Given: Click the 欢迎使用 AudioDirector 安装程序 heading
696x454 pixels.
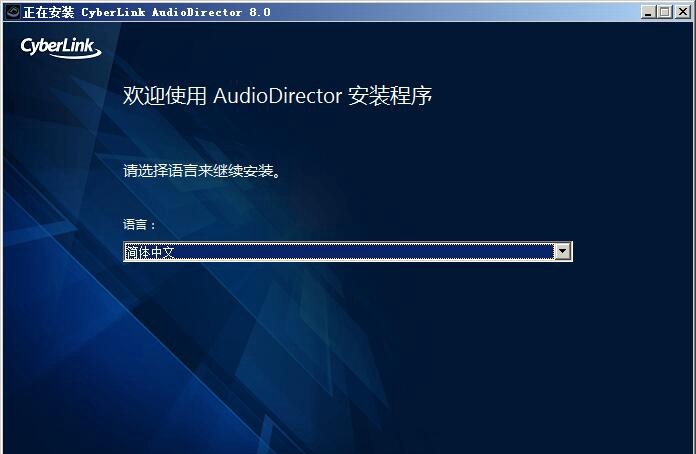Looking at the screenshot, I should coord(277,95).
